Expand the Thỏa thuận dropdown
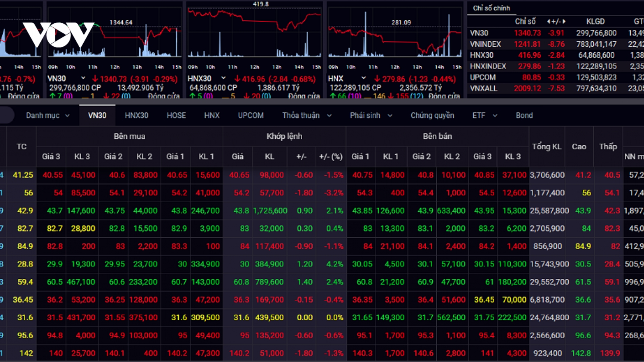 click(x=307, y=115)
